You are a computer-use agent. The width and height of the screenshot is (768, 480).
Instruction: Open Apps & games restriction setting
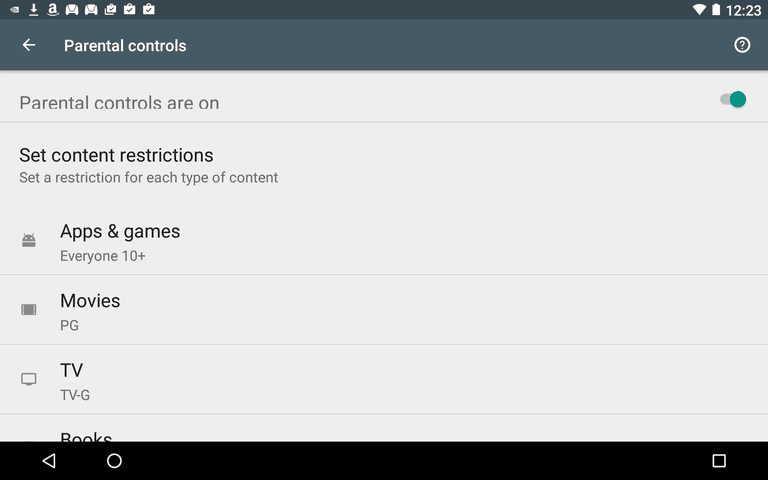point(384,240)
